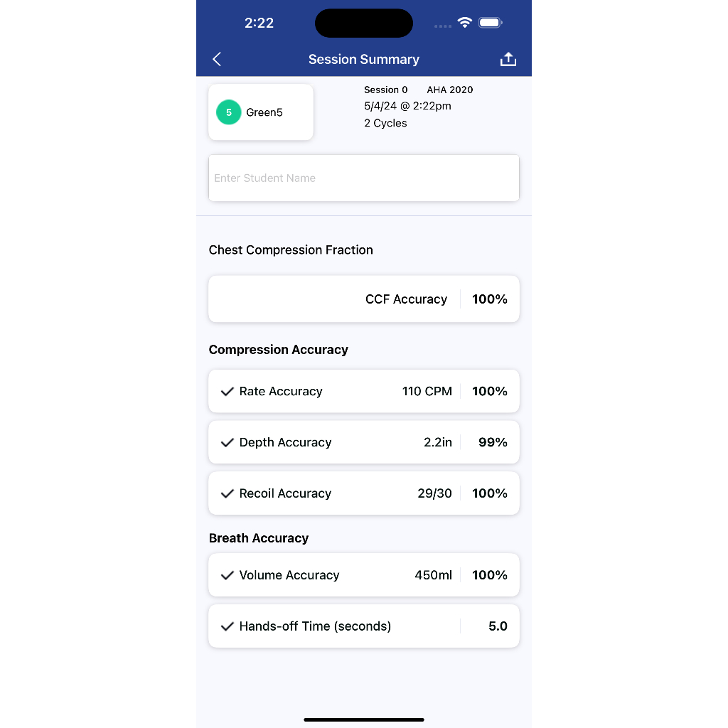This screenshot has height=728, width=728.
Task: Tap the green number 5 badge
Action: pos(229,112)
